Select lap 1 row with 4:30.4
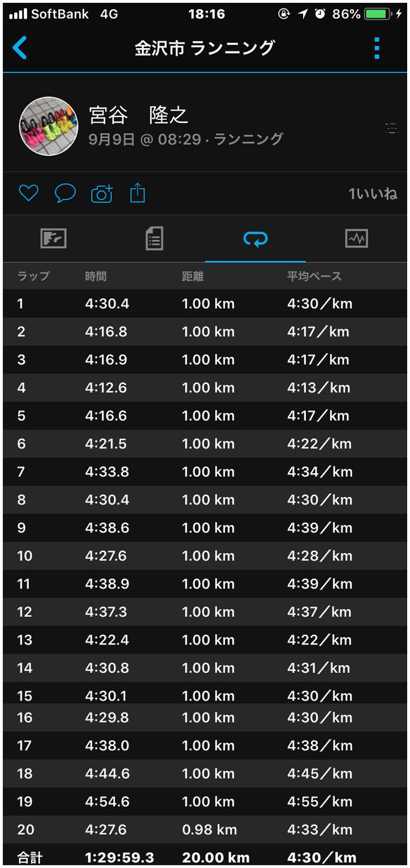 click(205, 304)
